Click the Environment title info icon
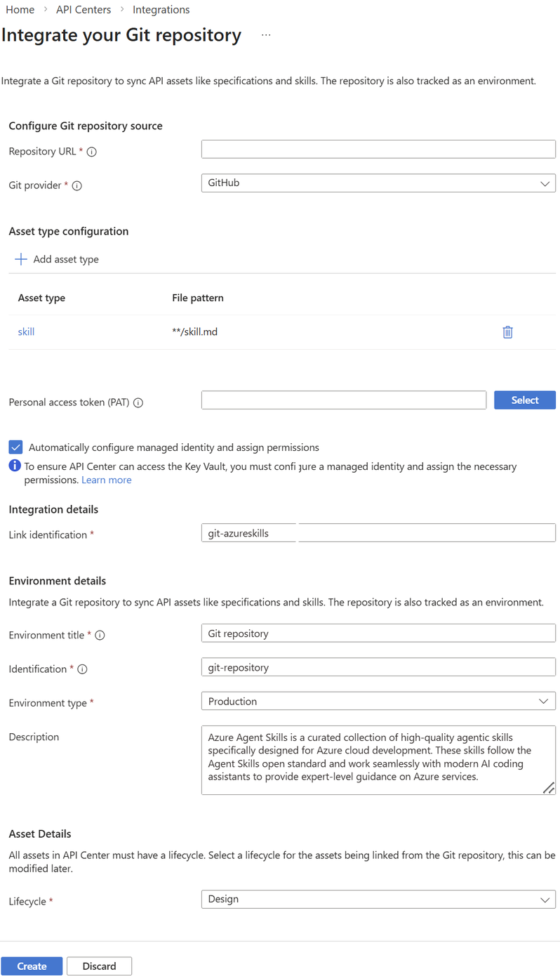The image size is (560, 979). [x=100, y=635]
